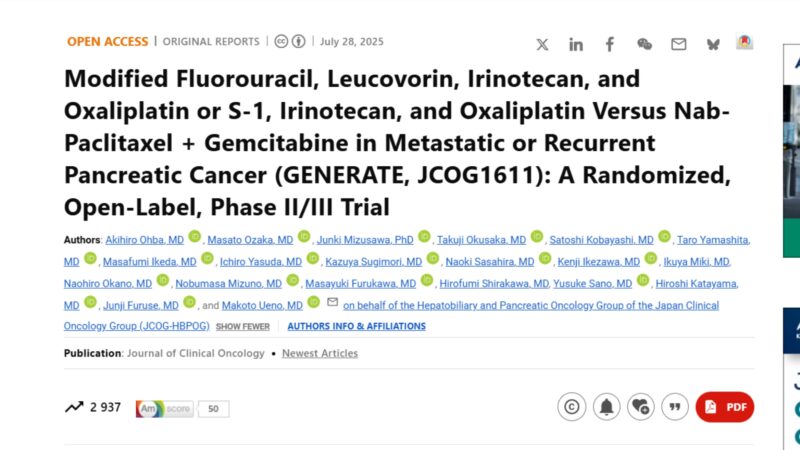Open the JCOG-HBPOG group link
The width and height of the screenshot is (800, 450).
[x=531, y=306]
